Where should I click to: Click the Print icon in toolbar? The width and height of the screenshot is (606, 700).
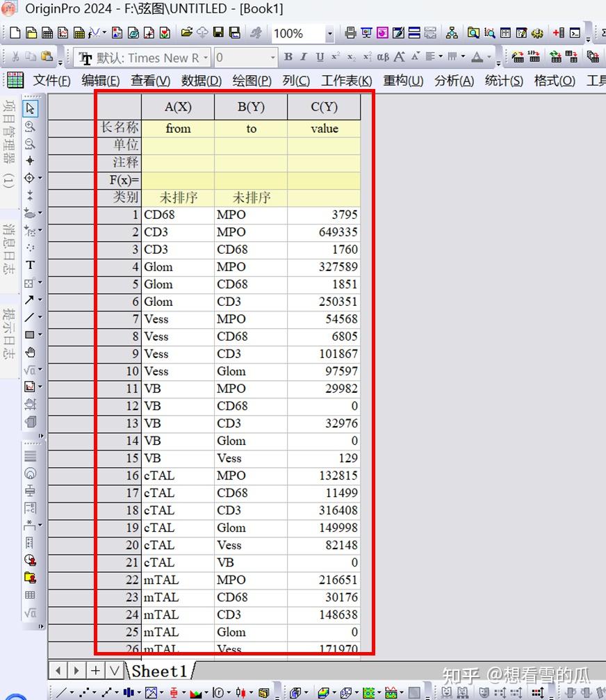pos(351,33)
